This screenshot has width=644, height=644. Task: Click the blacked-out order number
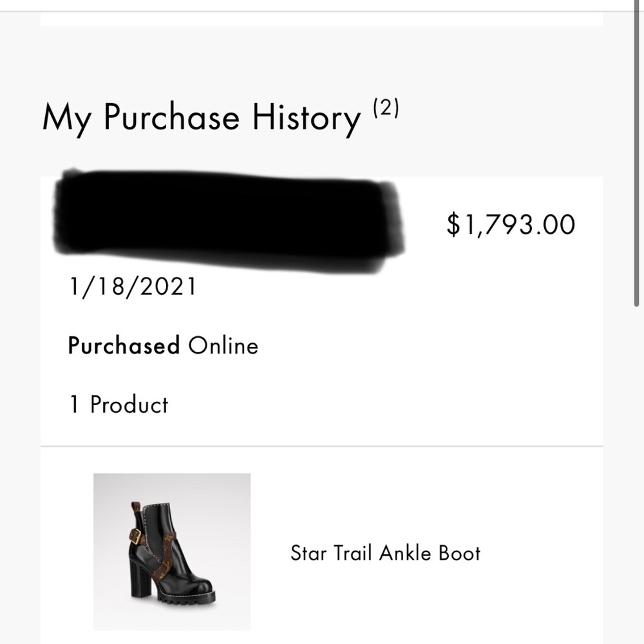click(x=229, y=218)
